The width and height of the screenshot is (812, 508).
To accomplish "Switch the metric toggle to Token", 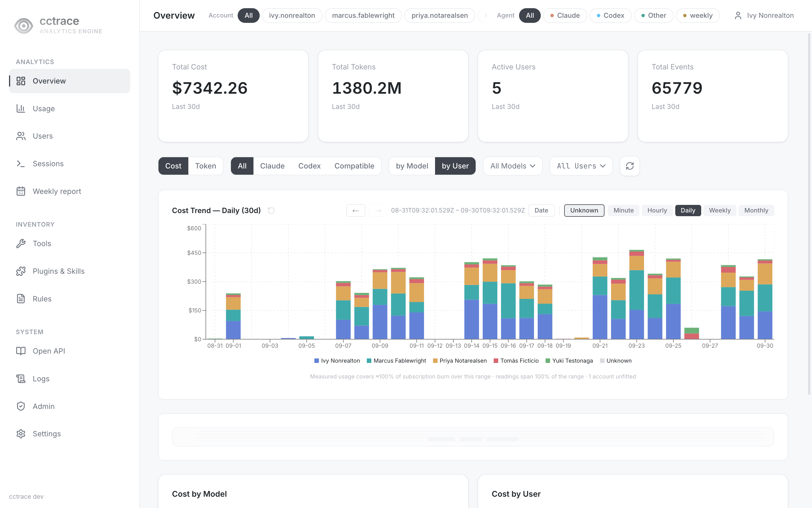I will click(206, 166).
